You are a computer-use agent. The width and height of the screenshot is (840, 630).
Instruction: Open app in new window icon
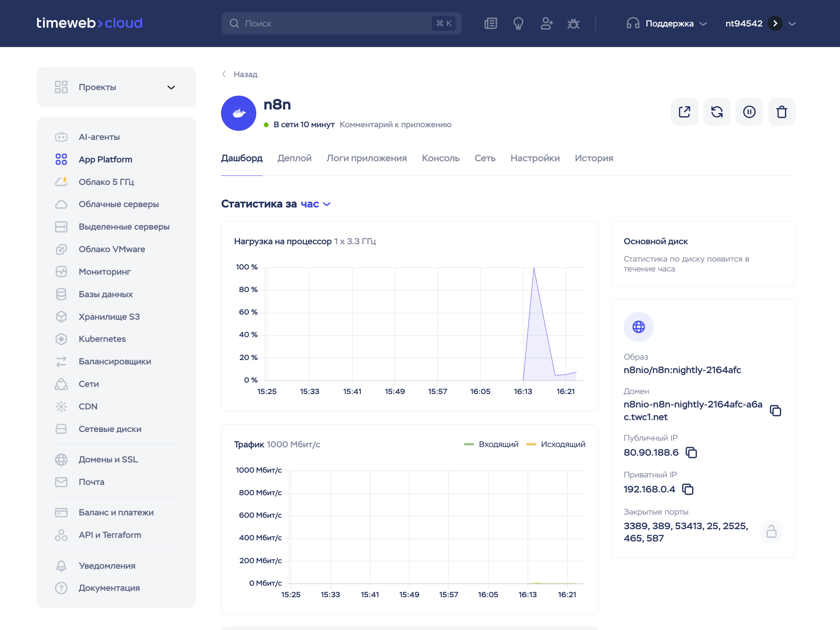point(685,112)
